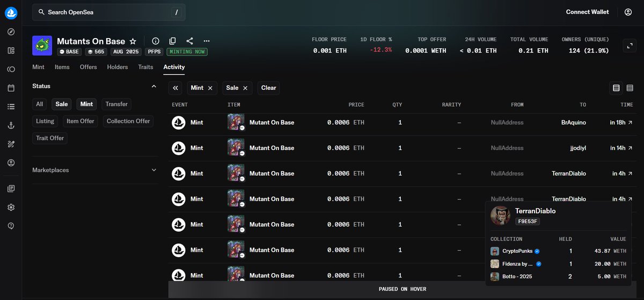Open the Tokens swap icon in sidebar
The image size is (644, 300).
point(11,69)
